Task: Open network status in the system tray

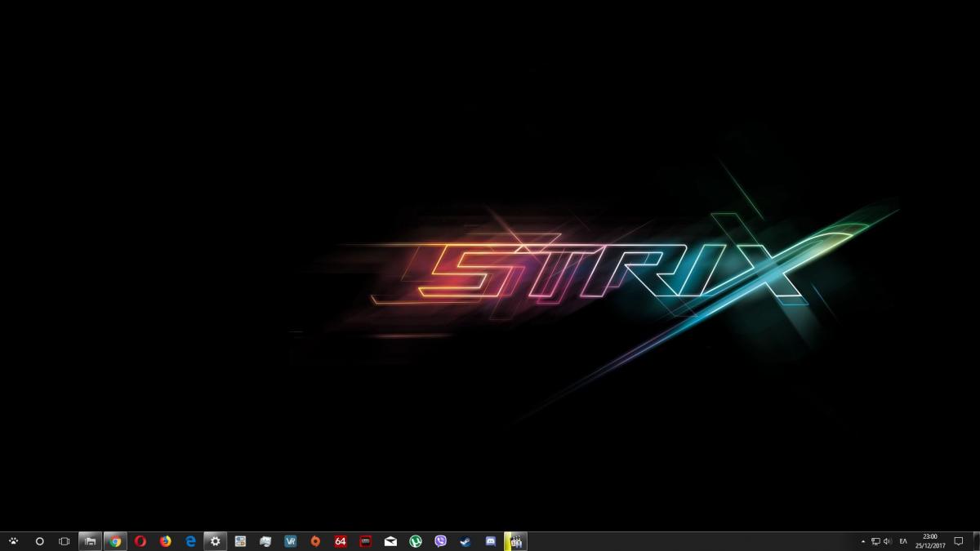Action: point(875,541)
